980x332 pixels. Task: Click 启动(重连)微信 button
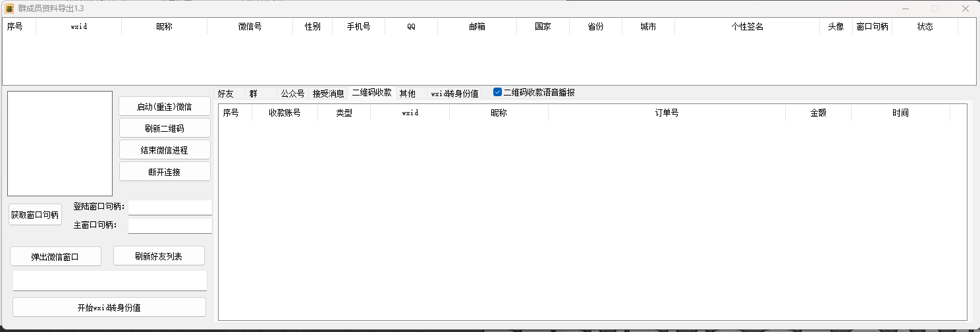point(165,107)
